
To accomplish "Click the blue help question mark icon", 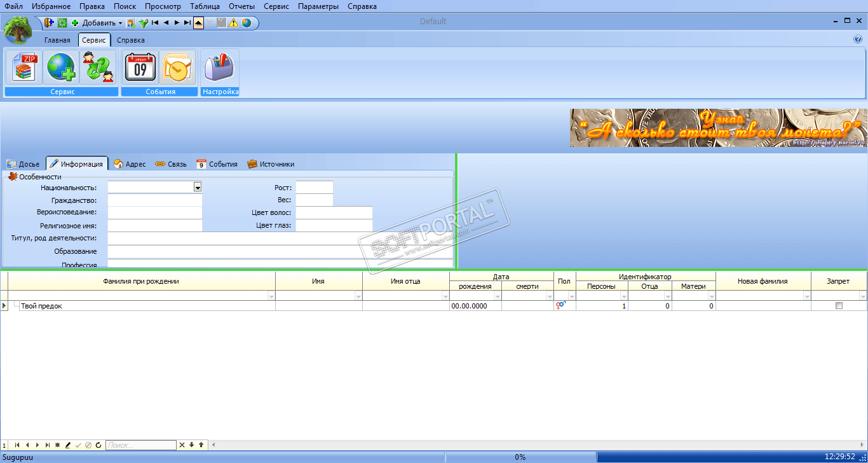I will coord(857,39).
